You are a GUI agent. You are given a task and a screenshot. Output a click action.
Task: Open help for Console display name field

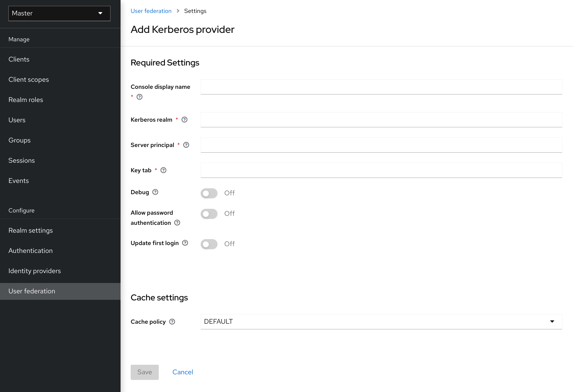click(140, 97)
